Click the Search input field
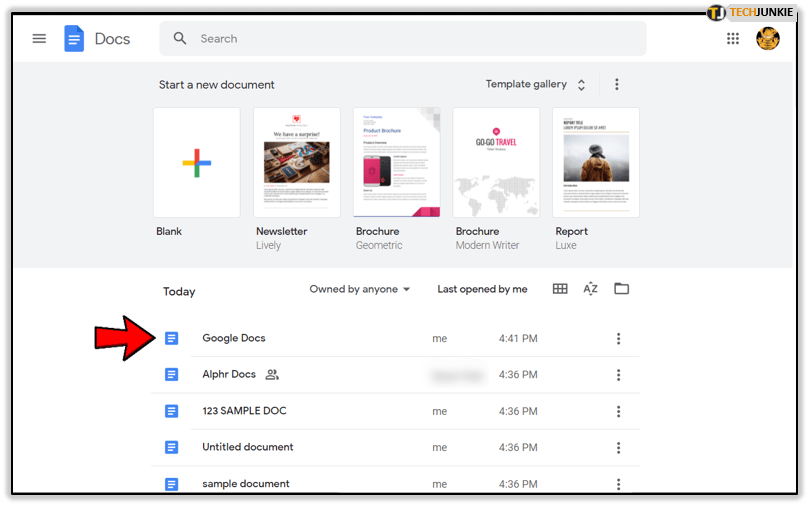This screenshot has height=506, width=809. point(410,39)
